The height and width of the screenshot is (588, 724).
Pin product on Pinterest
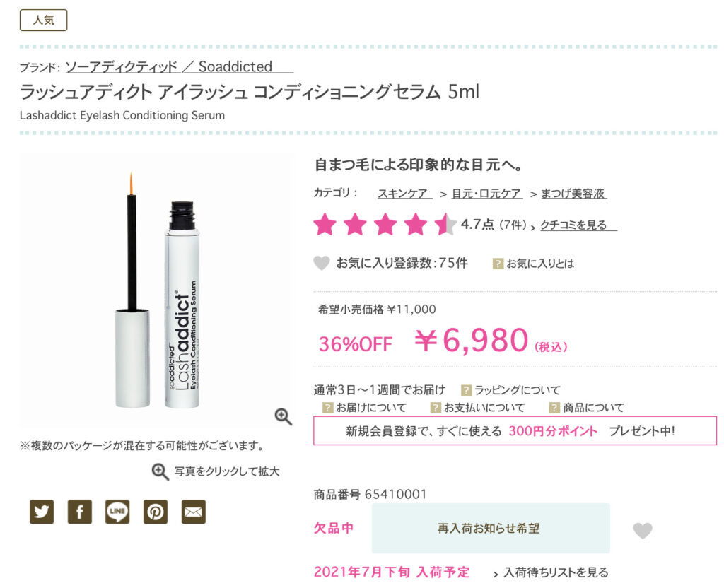pyautogui.click(x=155, y=512)
